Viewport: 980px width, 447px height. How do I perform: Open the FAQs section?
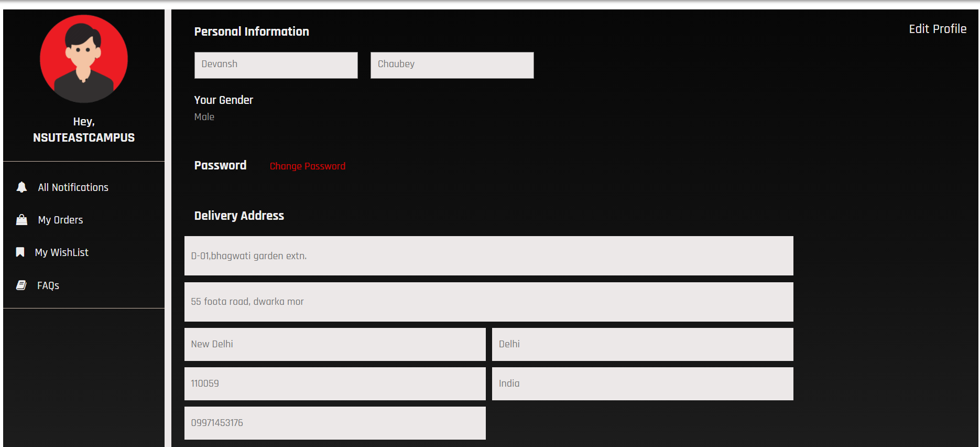[48, 285]
